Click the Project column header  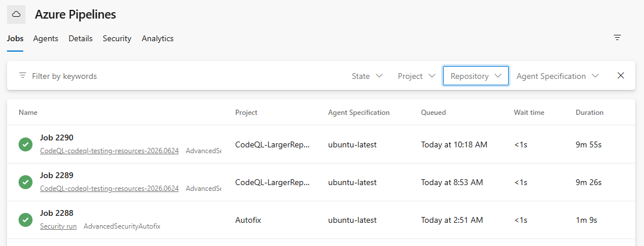click(246, 112)
